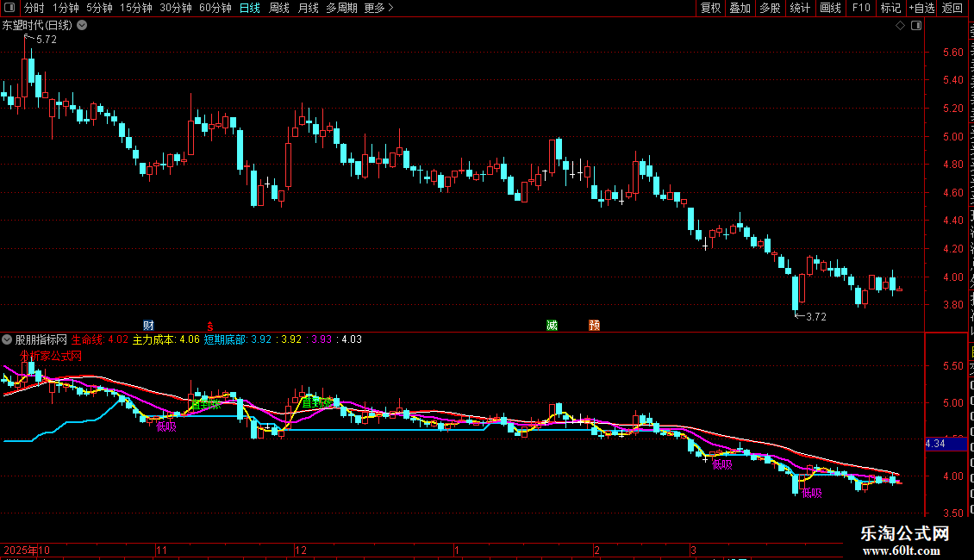Click the 5.60 price axis label
974x560 pixels.
click(x=952, y=53)
